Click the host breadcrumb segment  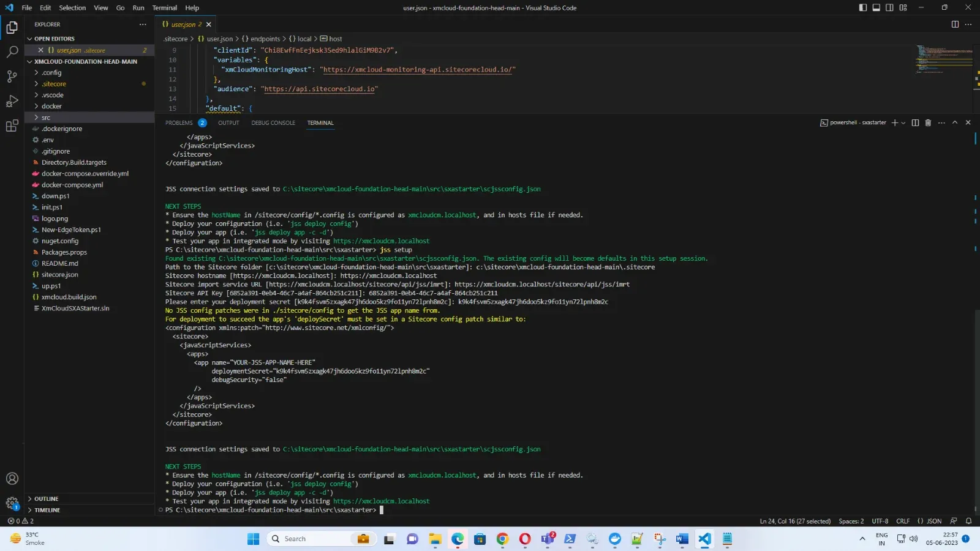click(x=331, y=39)
